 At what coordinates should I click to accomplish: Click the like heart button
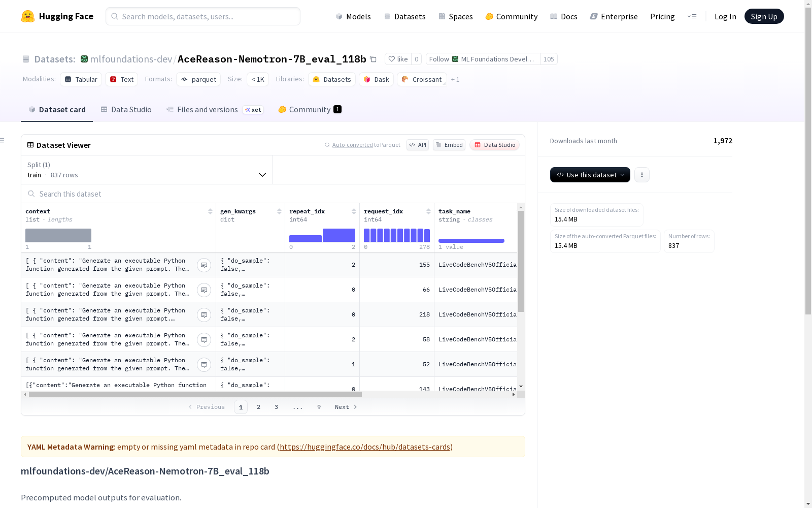click(x=398, y=59)
